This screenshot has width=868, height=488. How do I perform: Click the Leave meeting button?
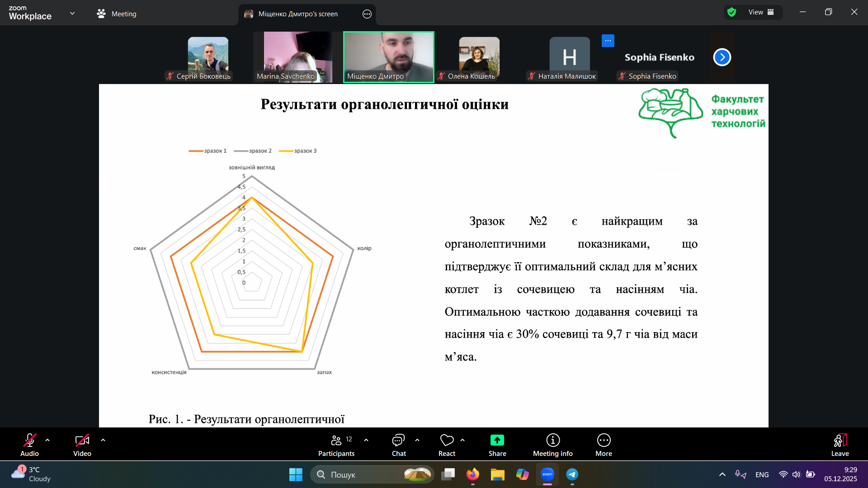tap(840, 445)
